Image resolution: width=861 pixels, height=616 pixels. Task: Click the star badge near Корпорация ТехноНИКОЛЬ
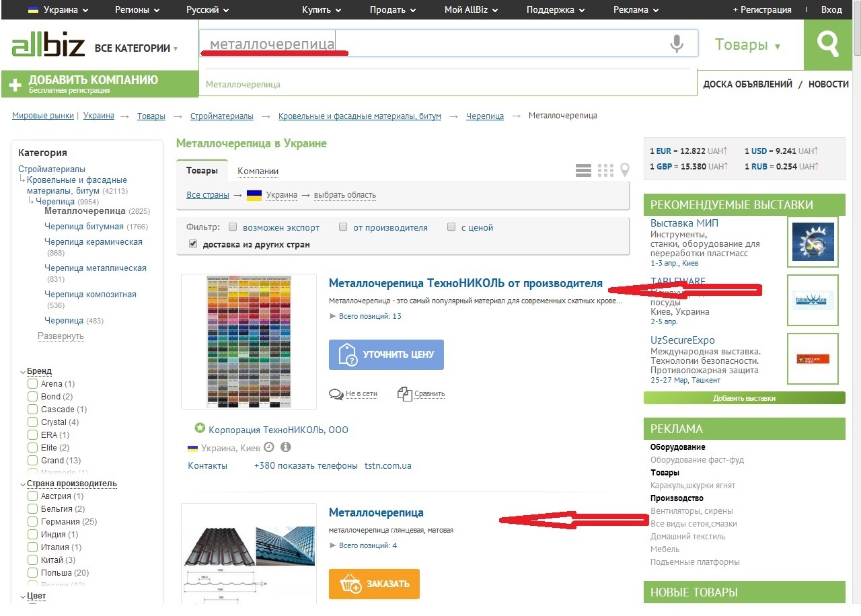[x=199, y=428]
